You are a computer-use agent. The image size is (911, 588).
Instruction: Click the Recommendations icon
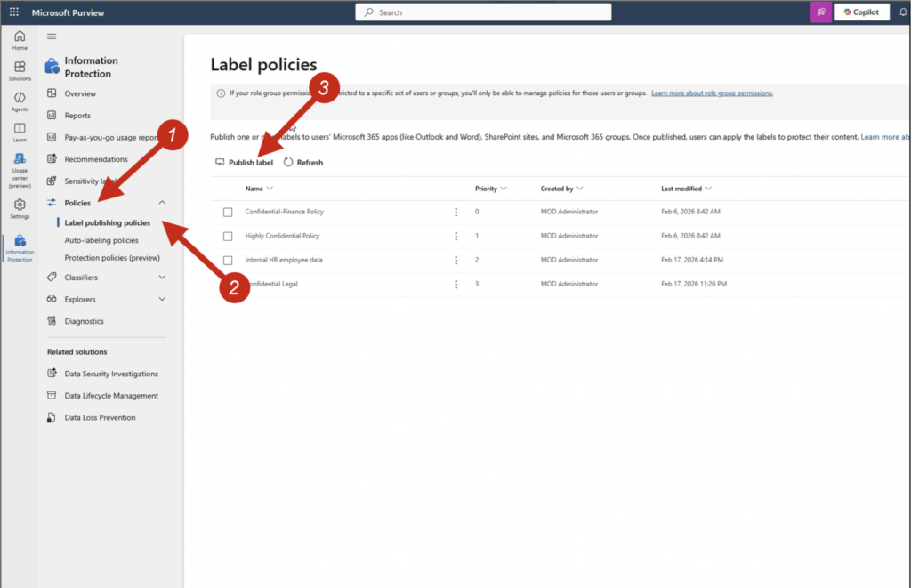52,158
